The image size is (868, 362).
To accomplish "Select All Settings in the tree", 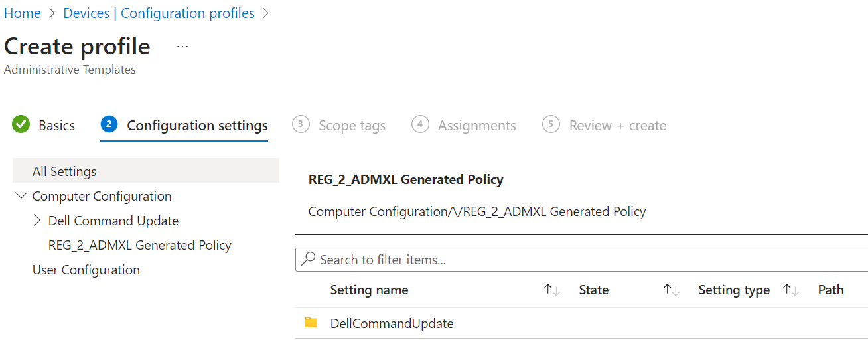I will point(146,171).
